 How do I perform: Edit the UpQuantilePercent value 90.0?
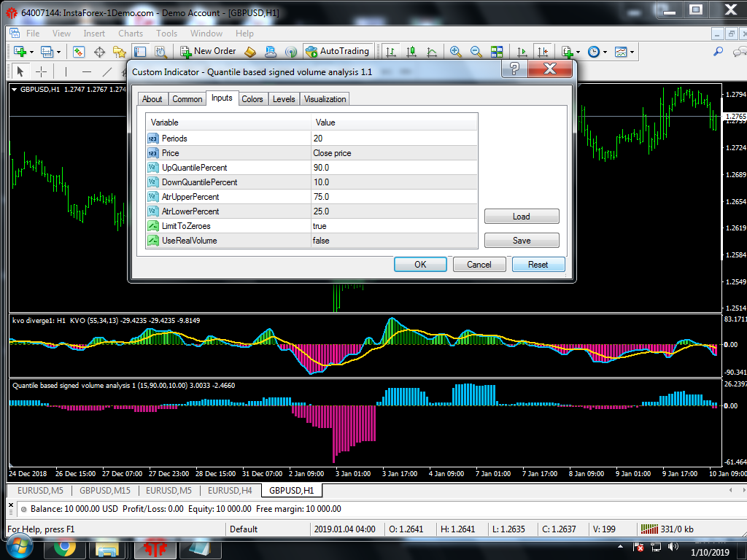pyautogui.click(x=394, y=168)
